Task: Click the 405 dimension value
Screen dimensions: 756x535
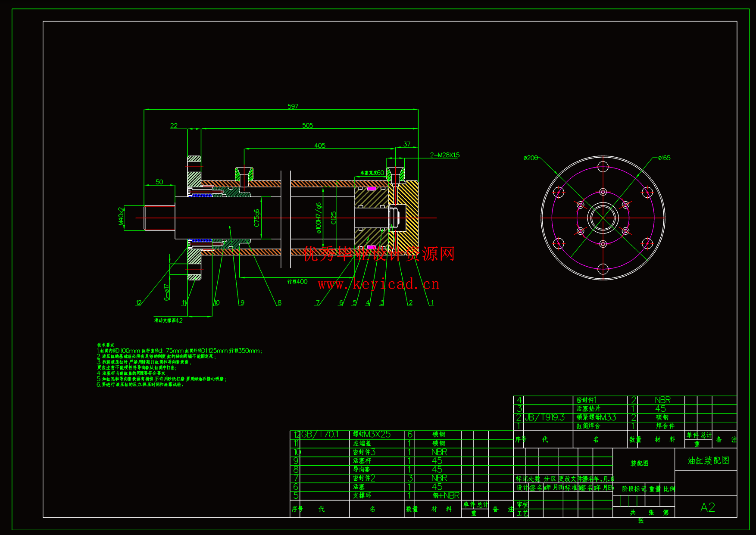Action: tap(319, 146)
